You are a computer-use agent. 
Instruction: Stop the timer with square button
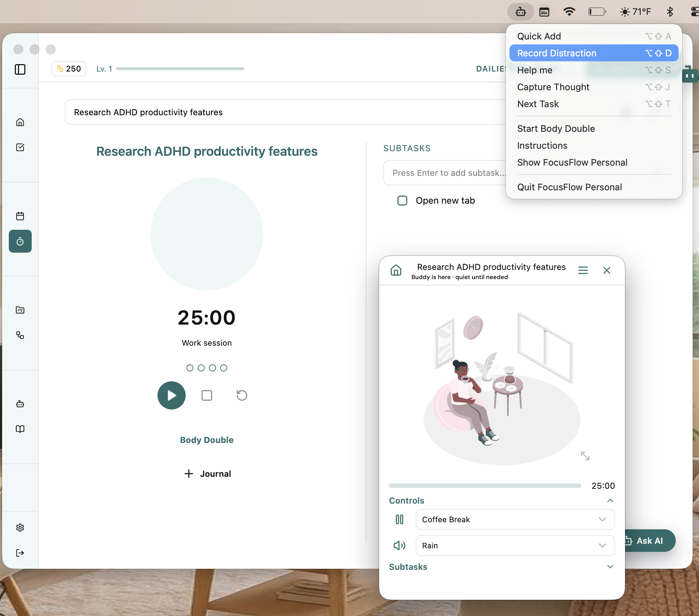(x=207, y=395)
